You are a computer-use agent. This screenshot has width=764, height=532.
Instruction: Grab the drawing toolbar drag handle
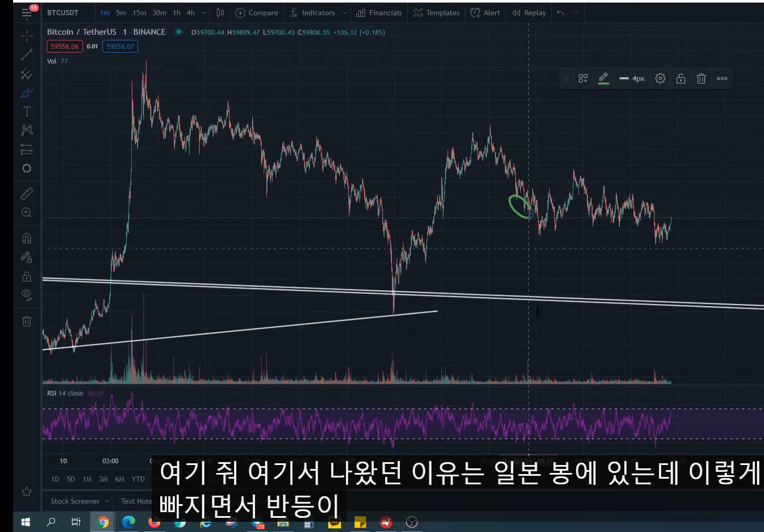566,78
